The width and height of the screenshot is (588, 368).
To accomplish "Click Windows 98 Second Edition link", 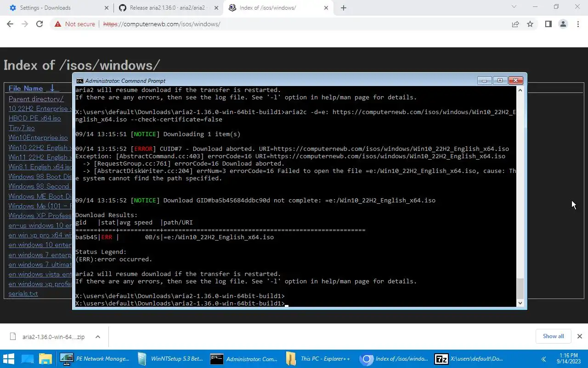I will [40, 186].
